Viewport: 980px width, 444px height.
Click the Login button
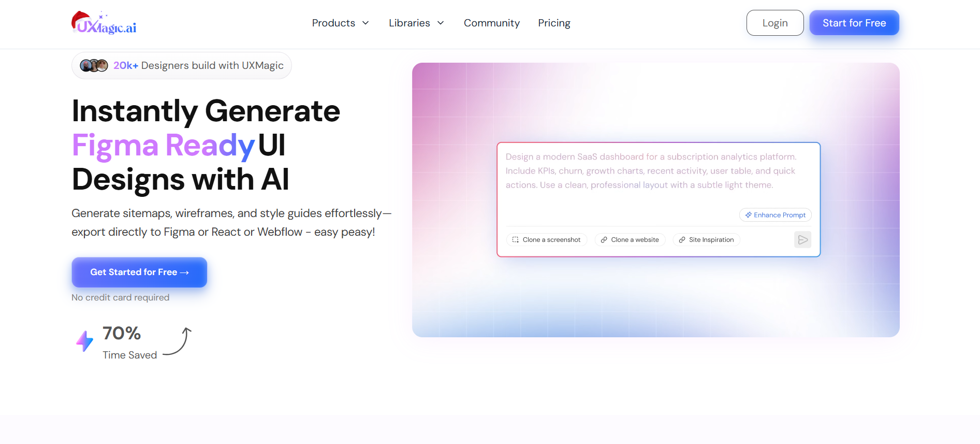point(775,23)
